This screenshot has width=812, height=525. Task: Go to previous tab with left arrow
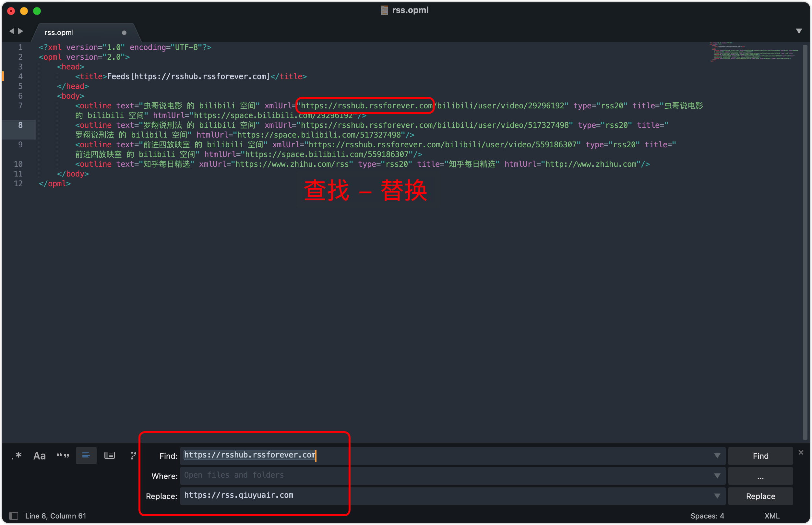tap(12, 31)
